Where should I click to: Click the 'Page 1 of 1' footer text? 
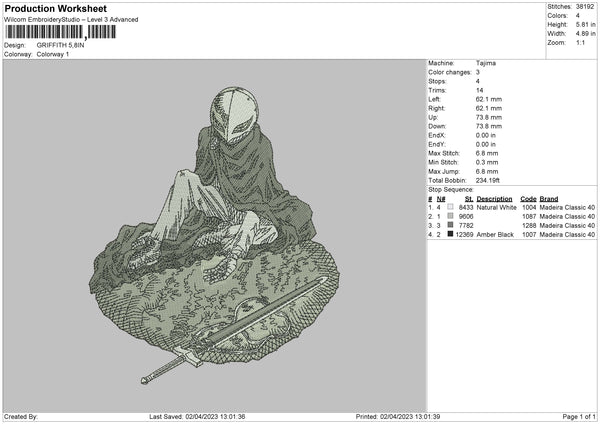pos(579,416)
